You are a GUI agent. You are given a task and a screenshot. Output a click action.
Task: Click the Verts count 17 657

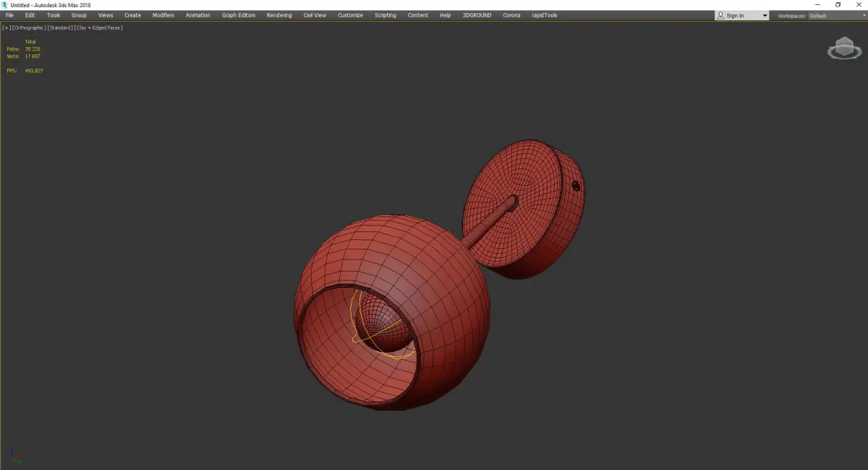click(x=33, y=56)
